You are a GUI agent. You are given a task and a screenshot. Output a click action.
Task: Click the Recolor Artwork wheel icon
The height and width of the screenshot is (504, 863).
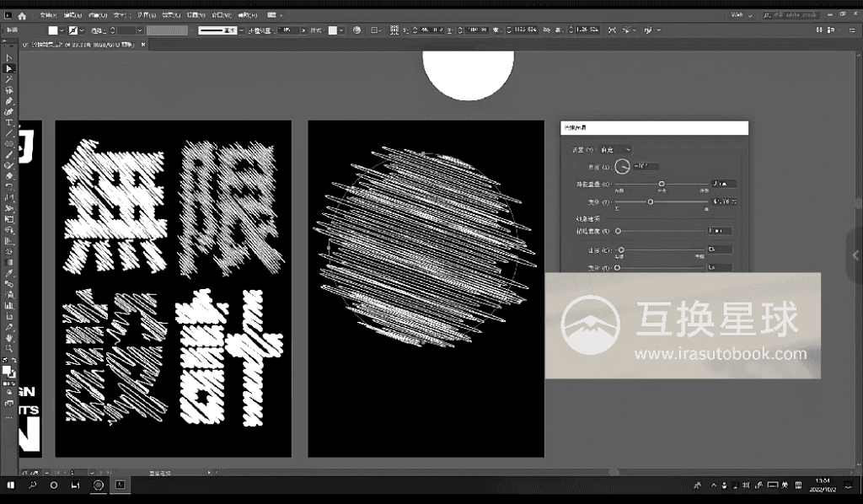[x=356, y=30]
